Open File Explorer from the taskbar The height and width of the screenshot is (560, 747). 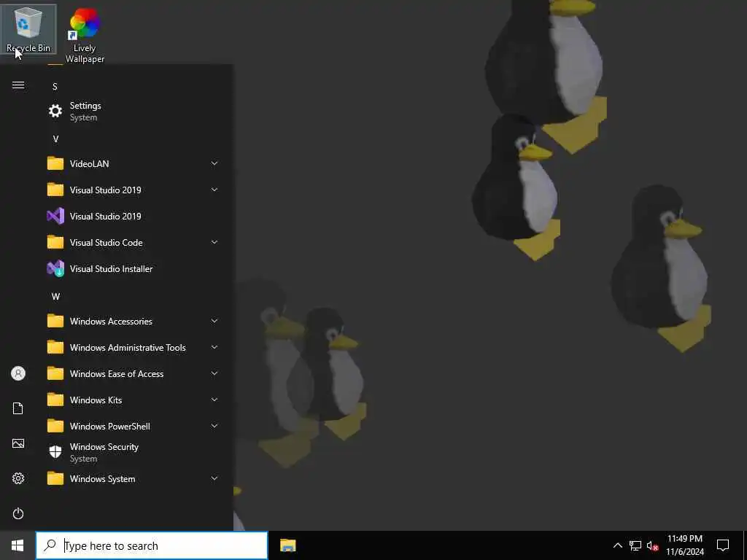pos(287,545)
